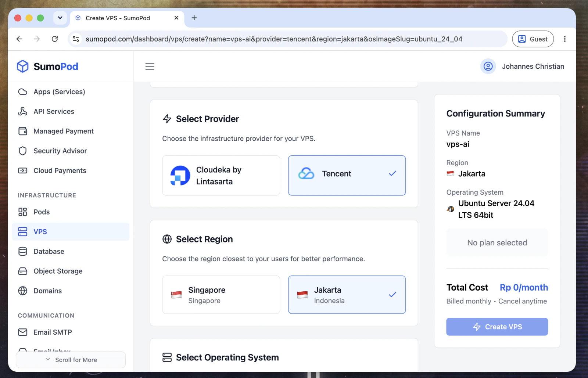Open Johannes Christian account menu
This screenshot has width=588, height=378.
522,66
